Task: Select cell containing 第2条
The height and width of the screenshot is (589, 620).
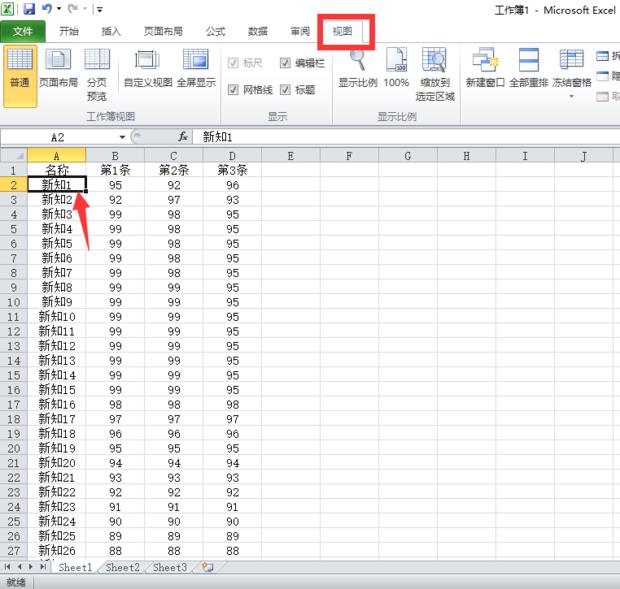Action: (x=174, y=170)
